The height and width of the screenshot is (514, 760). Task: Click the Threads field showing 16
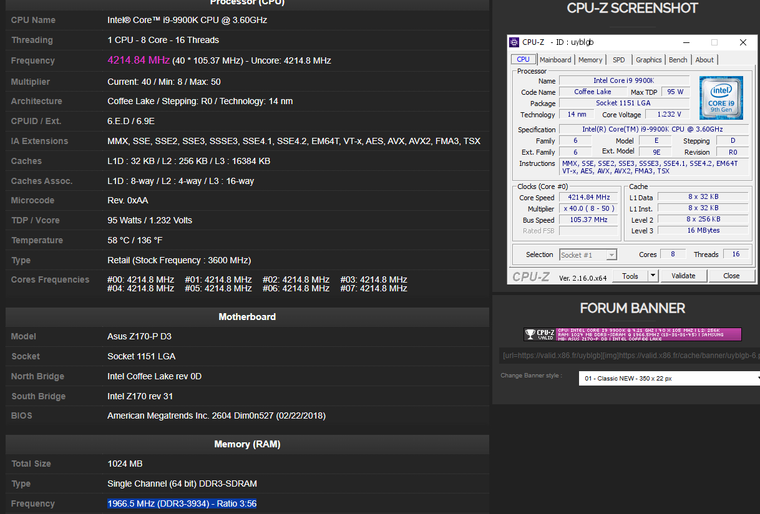(x=735, y=254)
